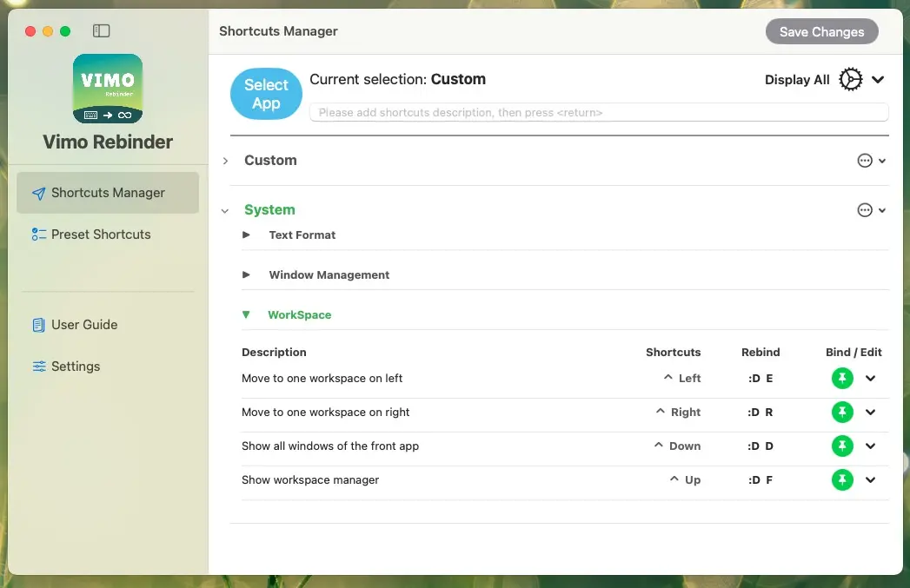Expand the Custom section chevron
Screen dimensions: 910x588
pos(225,161)
